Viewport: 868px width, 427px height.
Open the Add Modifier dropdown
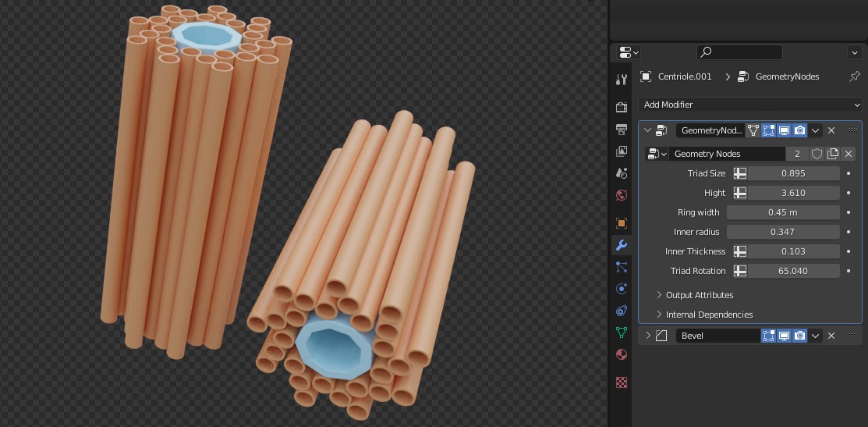tap(750, 105)
